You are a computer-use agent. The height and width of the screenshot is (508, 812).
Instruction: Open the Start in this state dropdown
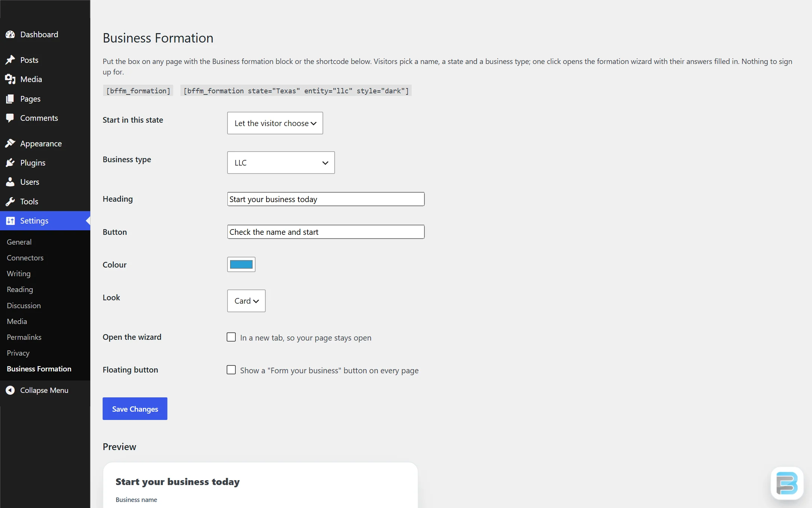275,123
